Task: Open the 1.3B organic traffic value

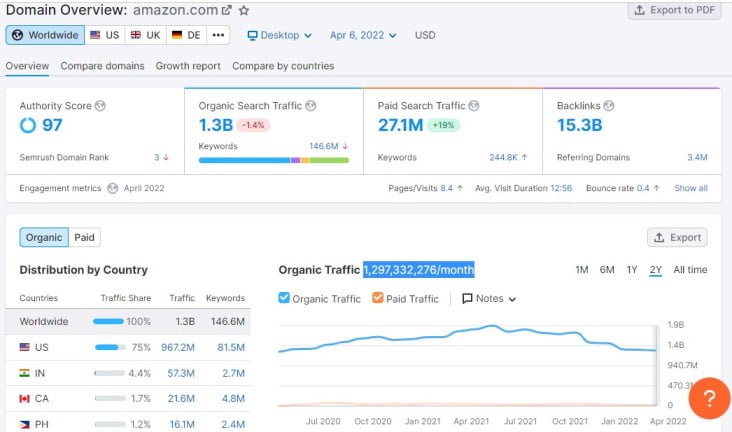Action: [x=216, y=125]
